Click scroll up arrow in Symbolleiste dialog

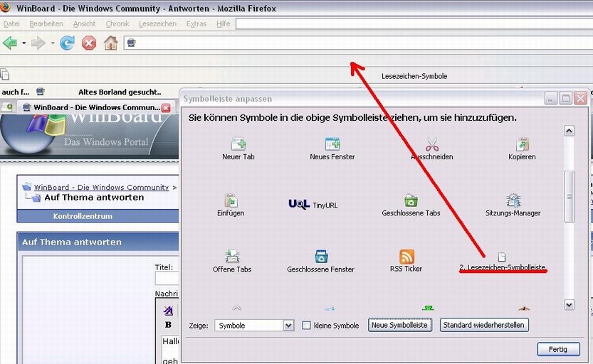pos(570,131)
